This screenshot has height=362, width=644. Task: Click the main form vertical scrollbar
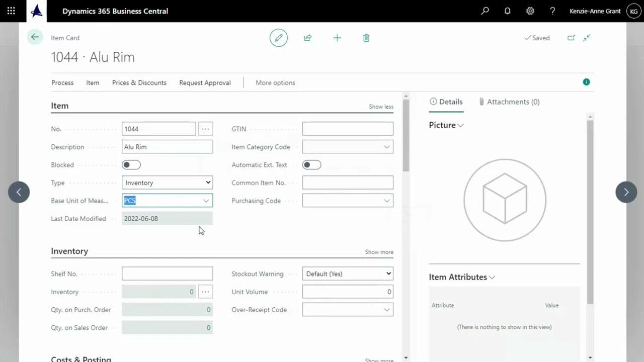point(406,136)
